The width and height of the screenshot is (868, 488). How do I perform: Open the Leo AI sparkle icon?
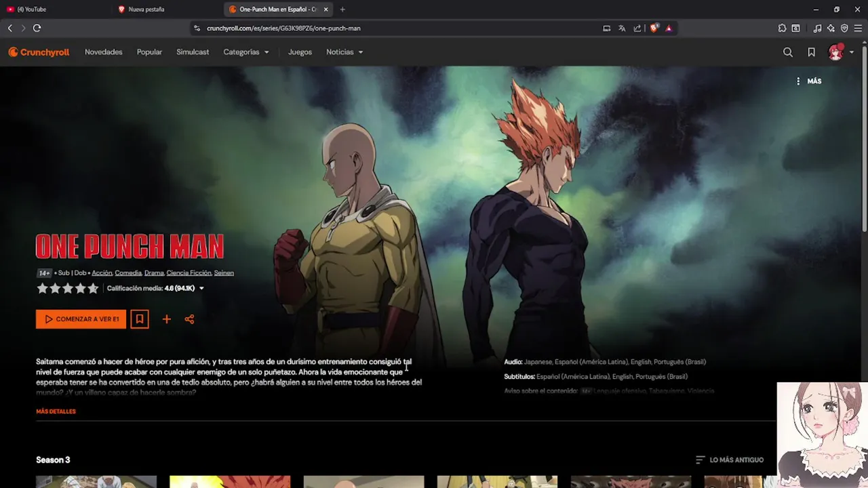tap(831, 28)
